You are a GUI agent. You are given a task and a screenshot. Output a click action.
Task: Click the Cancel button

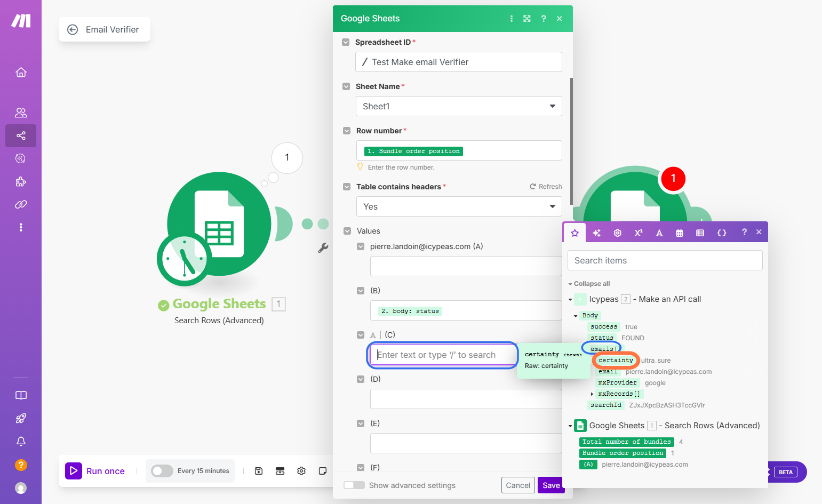click(x=518, y=485)
